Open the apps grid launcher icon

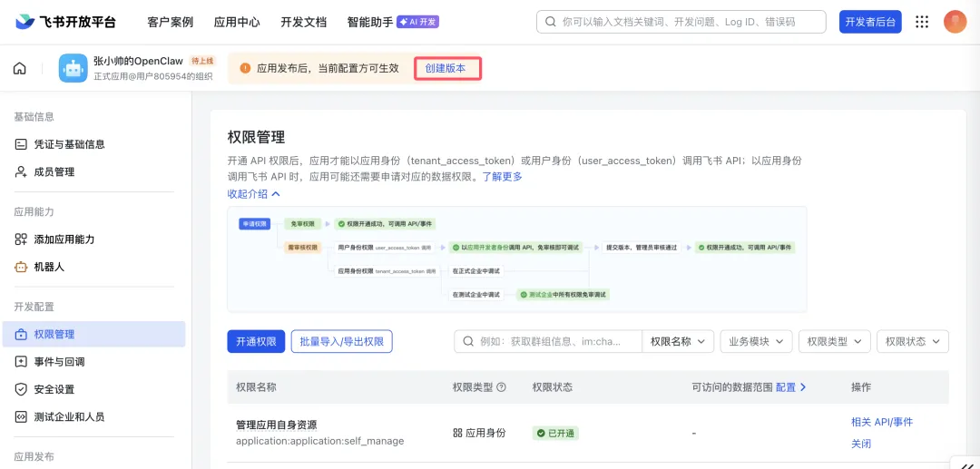coord(922,22)
